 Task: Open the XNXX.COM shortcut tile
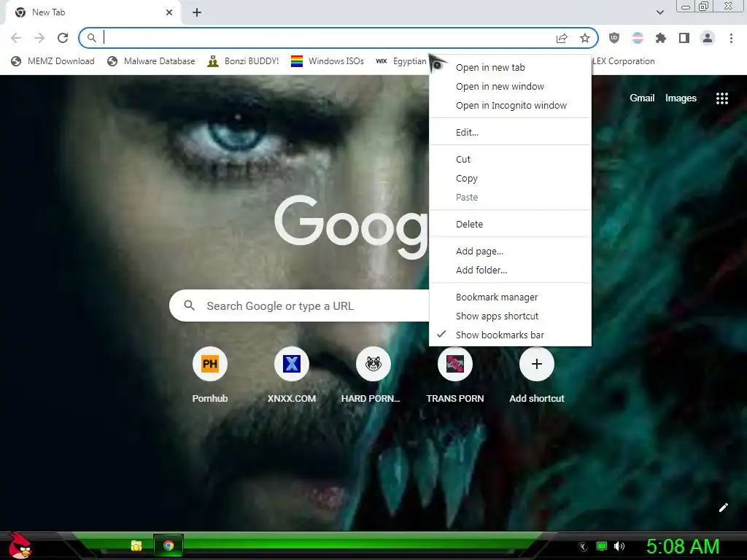click(x=292, y=376)
